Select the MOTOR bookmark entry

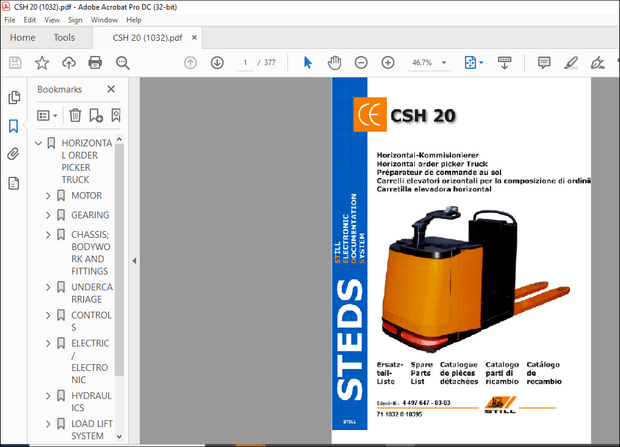pos(87,195)
